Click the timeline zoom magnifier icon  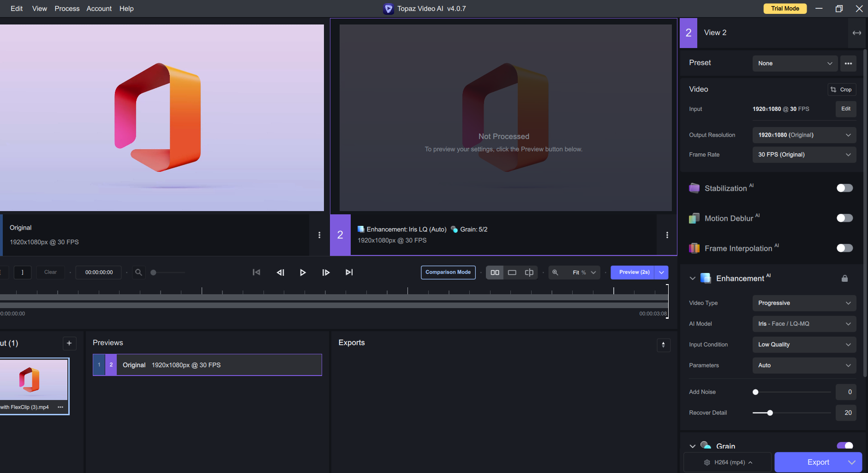(x=138, y=273)
